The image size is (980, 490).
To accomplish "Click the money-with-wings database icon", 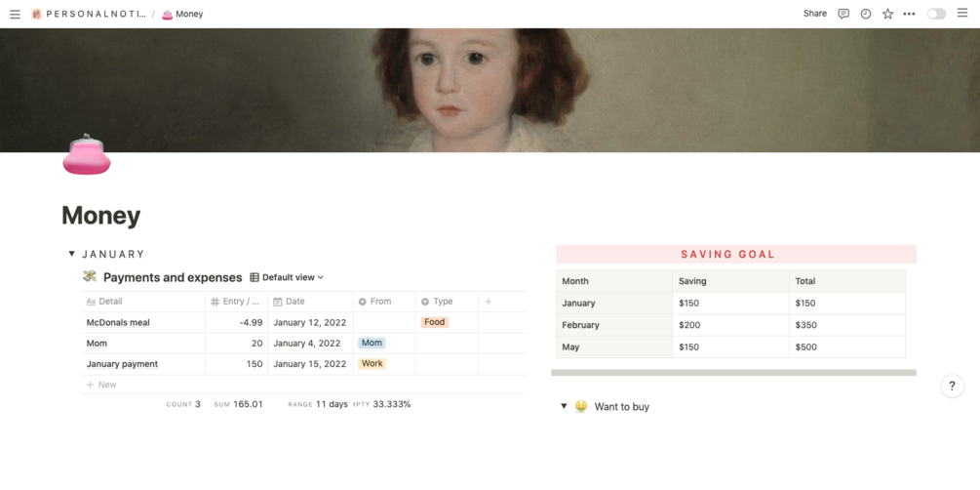I will pyautogui.click(x=90, y=276).
